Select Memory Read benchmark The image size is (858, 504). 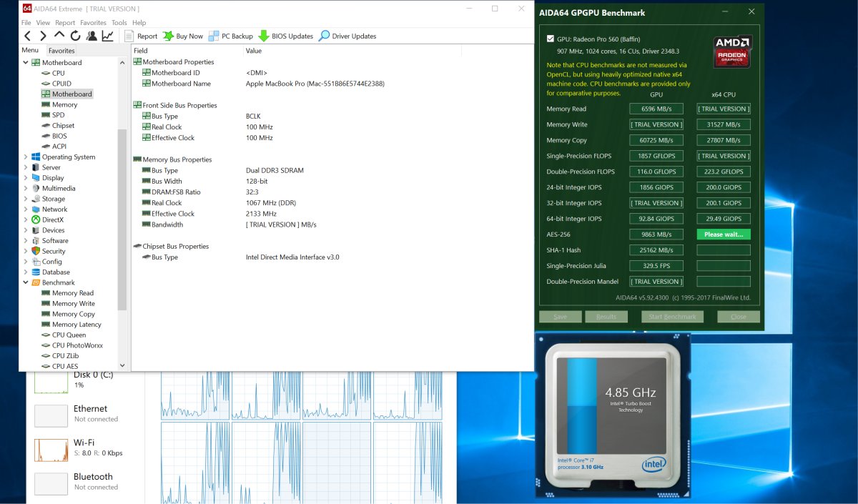pos(72,293)
